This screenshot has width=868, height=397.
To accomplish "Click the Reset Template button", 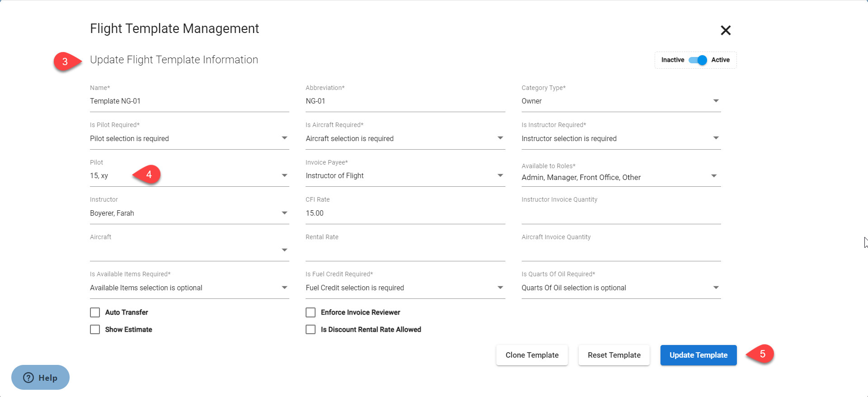I will tap(613, 355).
